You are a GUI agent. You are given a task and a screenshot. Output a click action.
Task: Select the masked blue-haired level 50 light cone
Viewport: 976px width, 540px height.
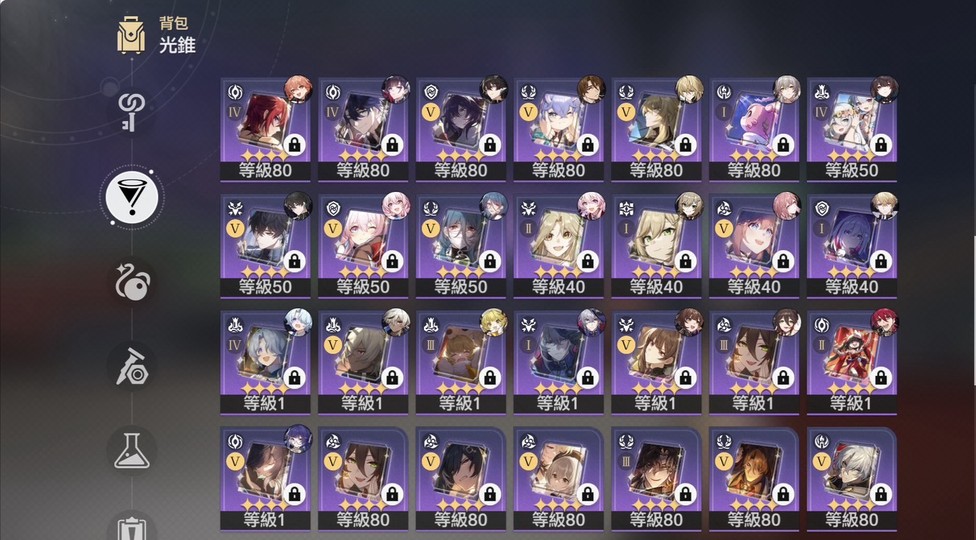coord(461,246)
